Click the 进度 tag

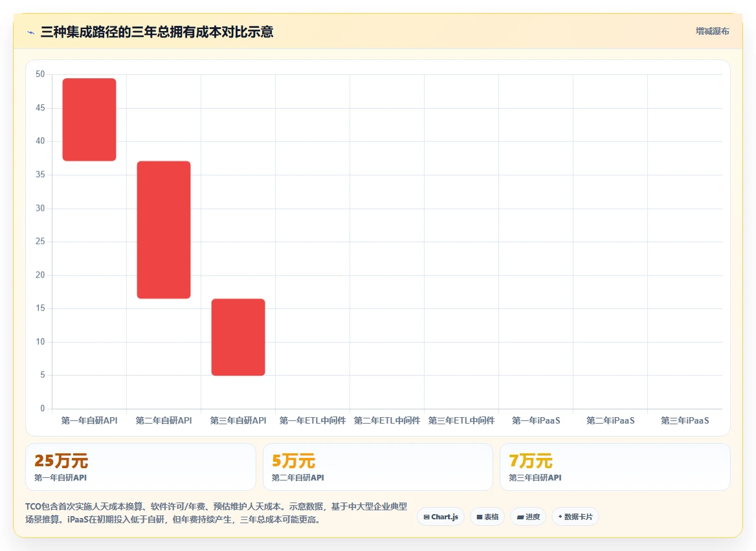click(x=528, y=517)
